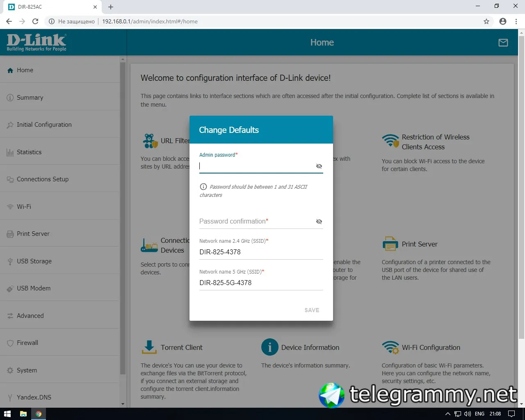Viewport: 525px width, 420px height.
Task: Toggle Password confirmation visibility eye
Action: [319, 221]
